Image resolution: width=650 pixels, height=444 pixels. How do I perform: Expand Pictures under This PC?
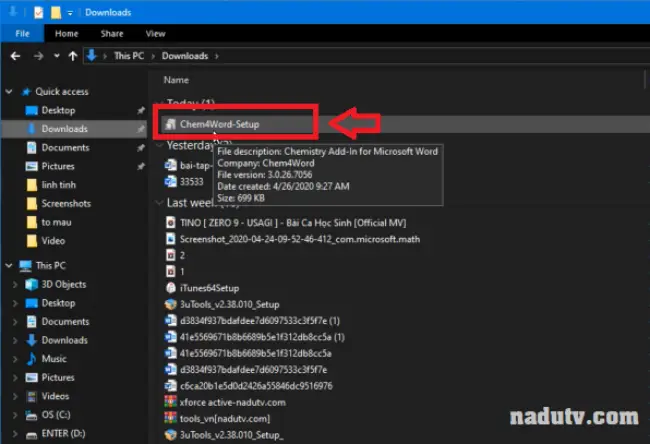click(15, 378)
